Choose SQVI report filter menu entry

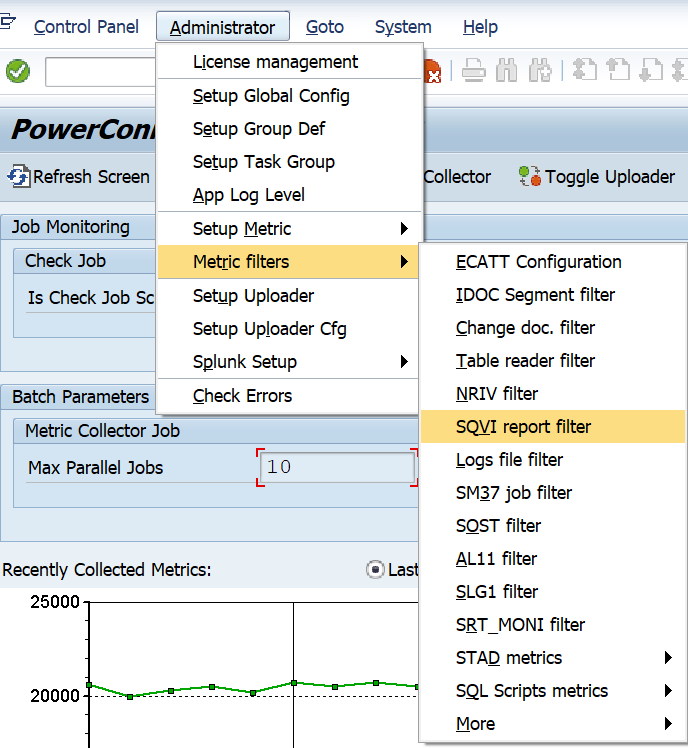click(x=523, y=427)
